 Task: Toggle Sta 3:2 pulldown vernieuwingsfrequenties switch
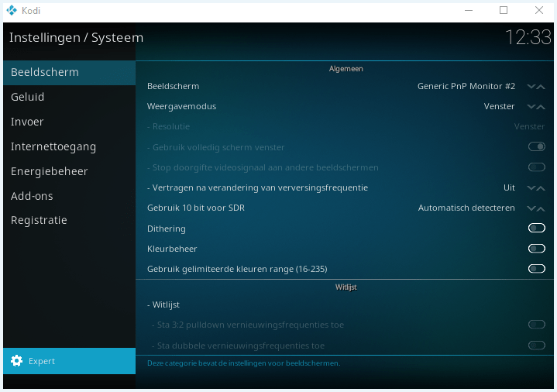536,325
